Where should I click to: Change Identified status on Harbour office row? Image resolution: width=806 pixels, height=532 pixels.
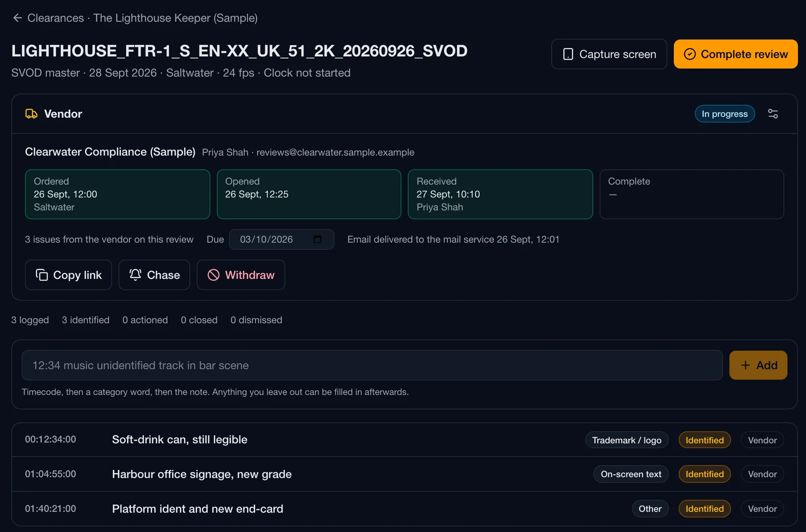point(704,474)
